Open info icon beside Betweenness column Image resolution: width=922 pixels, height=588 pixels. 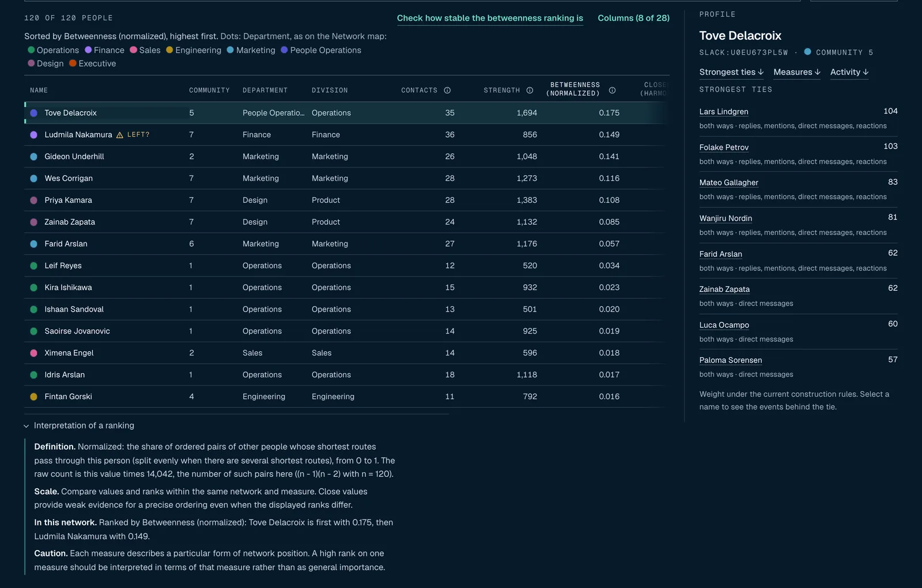tap(612, 90)
